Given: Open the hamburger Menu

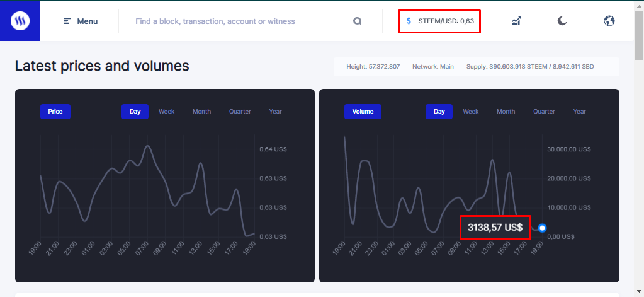Looking at the screenshot, I should click(x=81, y=21).
